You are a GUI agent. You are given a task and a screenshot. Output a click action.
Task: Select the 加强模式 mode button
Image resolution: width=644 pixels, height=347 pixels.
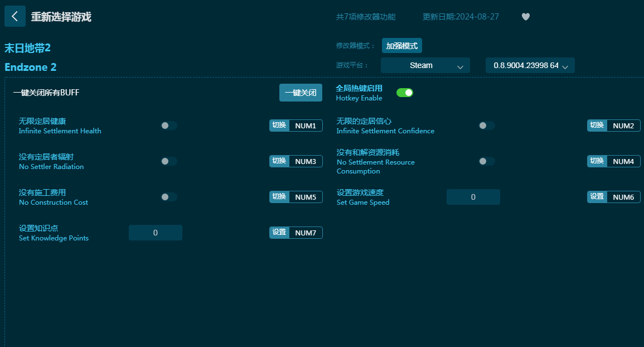[401, 46]
